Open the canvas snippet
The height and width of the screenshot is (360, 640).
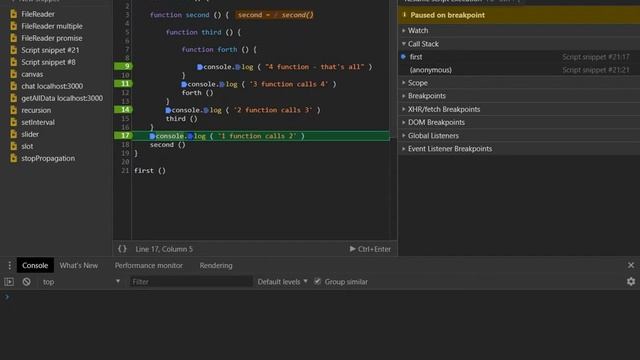coord(32,74)
